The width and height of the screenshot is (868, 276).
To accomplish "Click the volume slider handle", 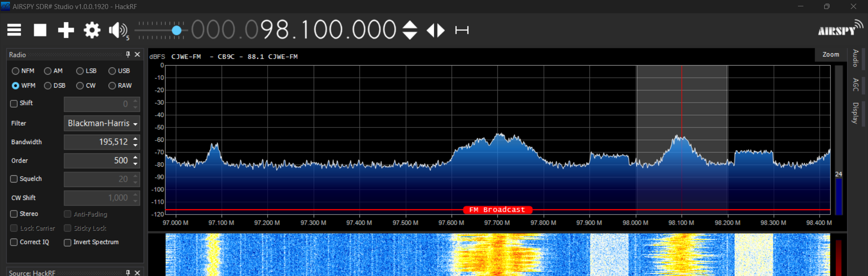I will tap(177, 30).
